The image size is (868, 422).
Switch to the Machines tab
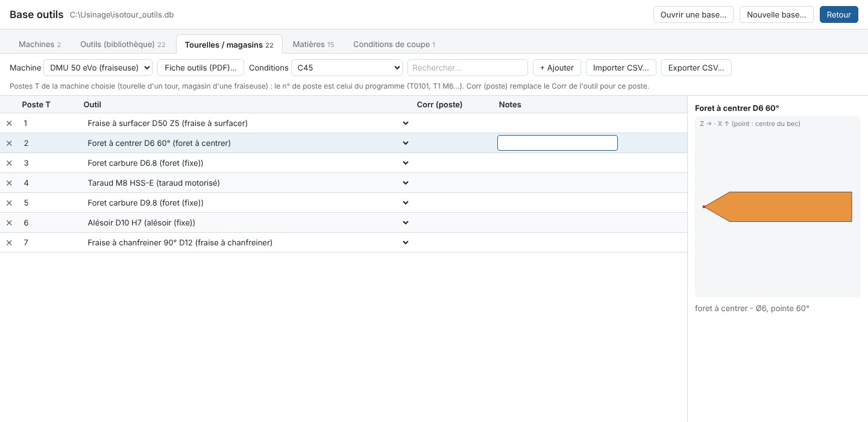[40, 44]
